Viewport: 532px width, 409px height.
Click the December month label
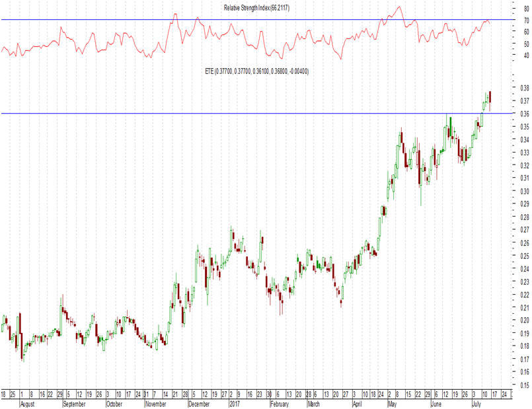pos(199,404)
